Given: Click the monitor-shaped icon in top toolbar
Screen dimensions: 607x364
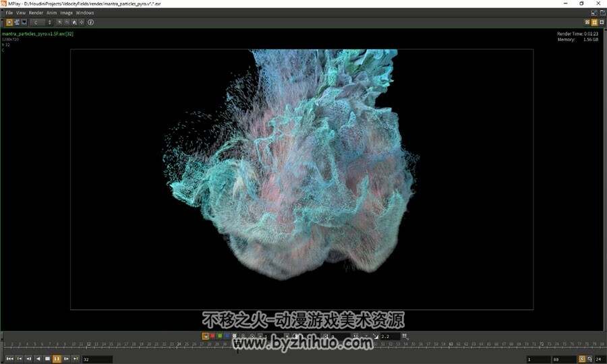Looking at the screenshot, I should (24, 22).
